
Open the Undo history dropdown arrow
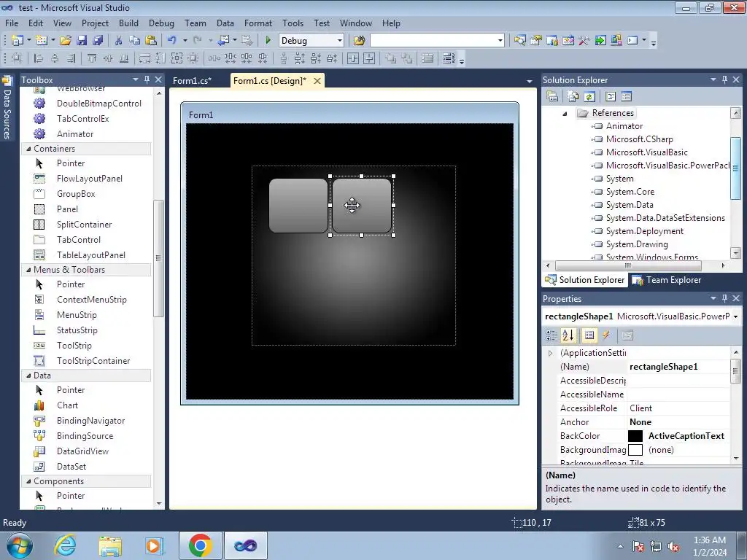click(185, 41)
